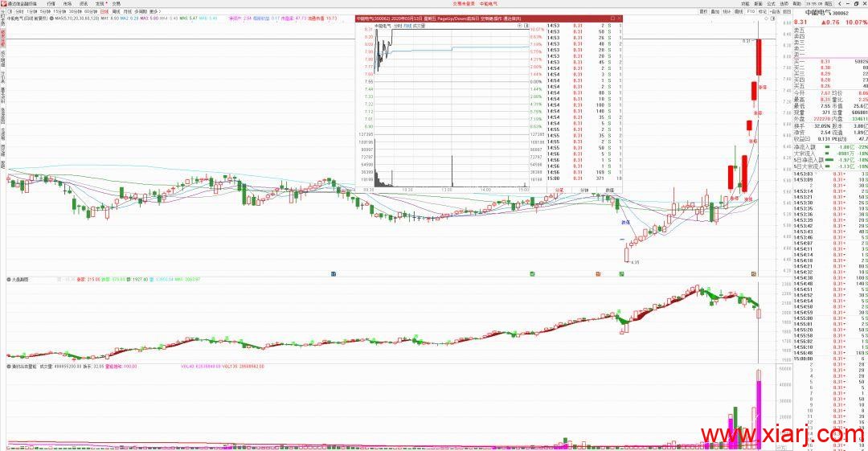Open the F10 company info button
The image size is (868, 451).
click(751, 11)
